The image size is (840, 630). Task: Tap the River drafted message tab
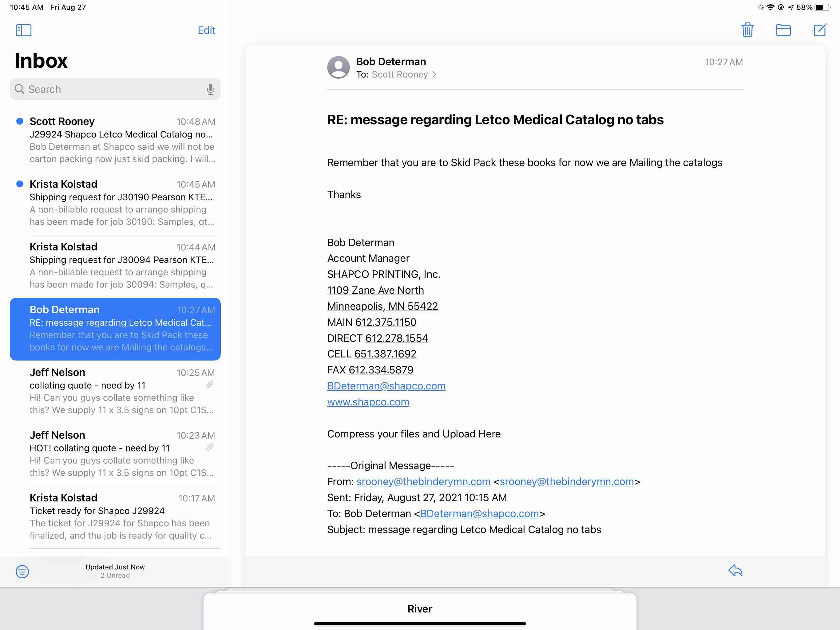420,609
